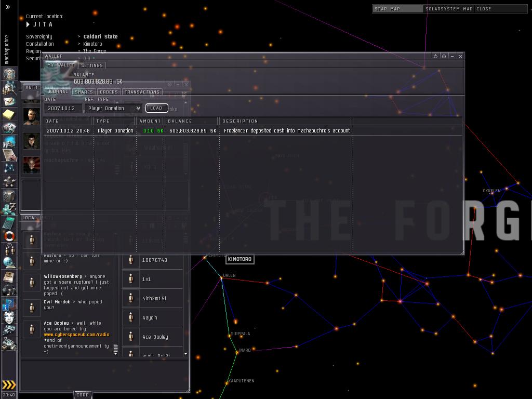Screen dimensions: 532x399
Task: Click bottom arrow of Local member list scrollbar
Action: pos(185,353)
